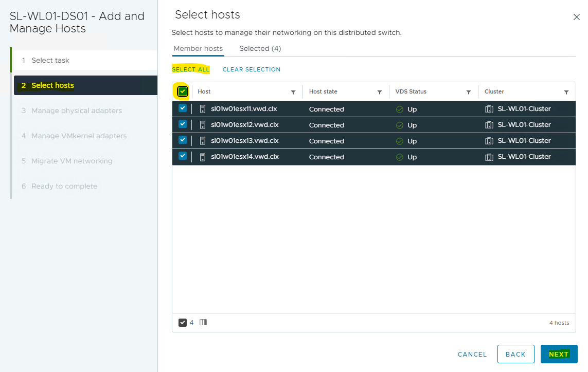Click the NEXT button
This screenshot has height=372, width=588.
click(559, 354)
